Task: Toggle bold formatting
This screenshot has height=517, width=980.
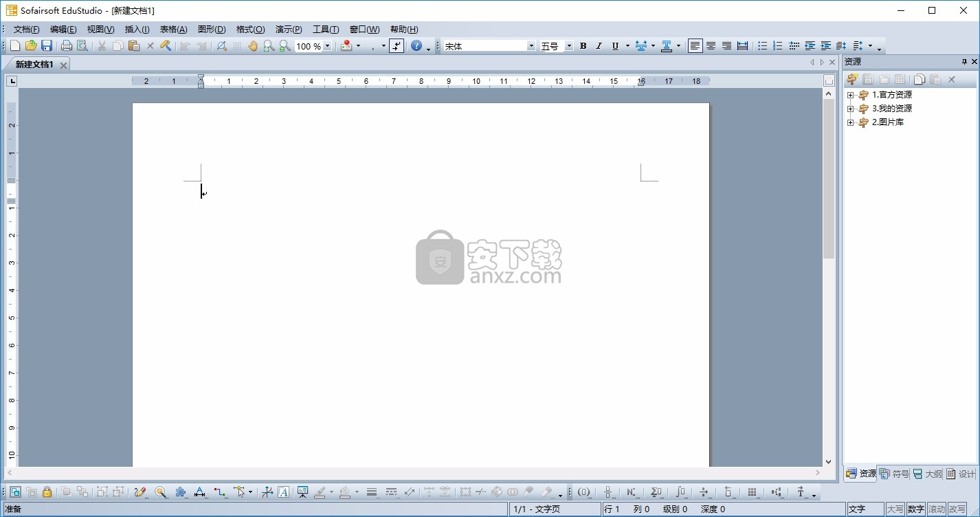Action: (x=583, y=46)
